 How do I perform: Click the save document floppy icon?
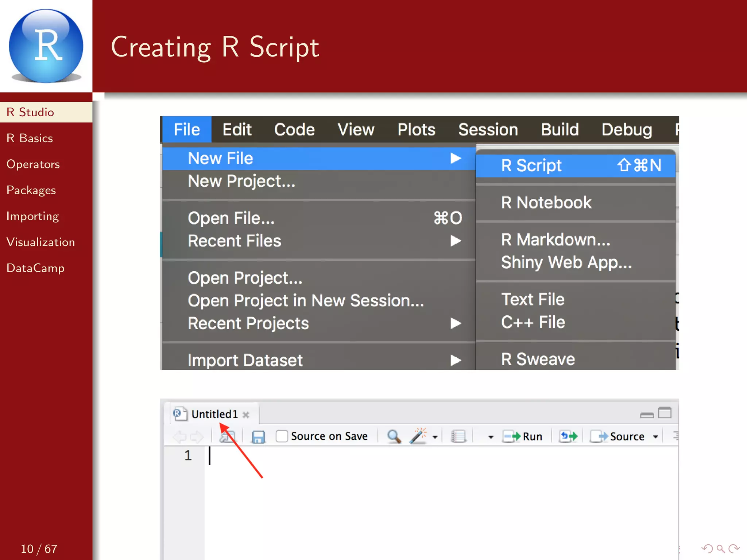pos(258,436)
